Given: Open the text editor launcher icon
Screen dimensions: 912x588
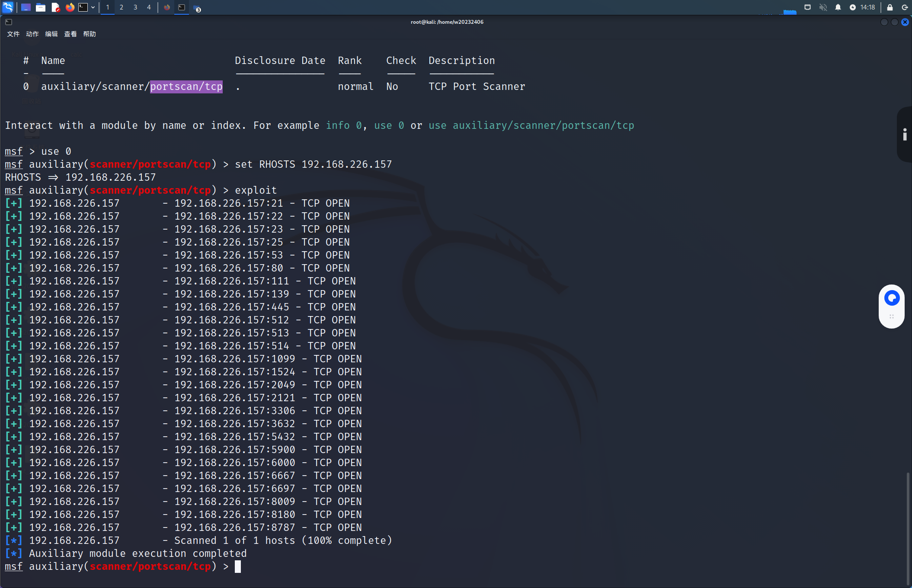Looking at the screenshot, I should 55,7.
